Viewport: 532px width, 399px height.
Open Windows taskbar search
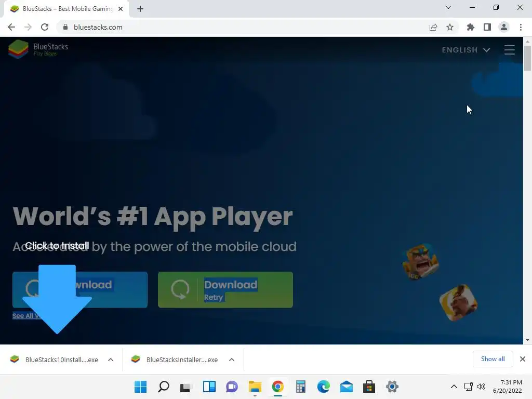(x=164, y=387)
